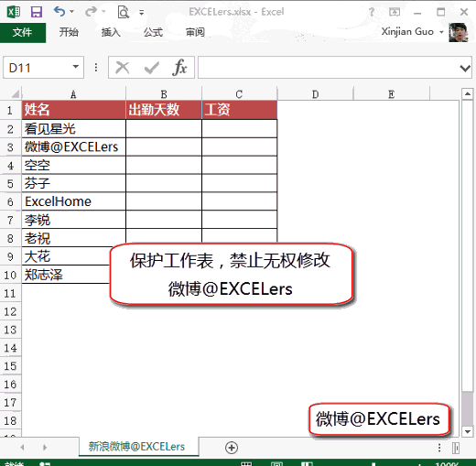Select cell containing 郑志泽

click(66, 275)
